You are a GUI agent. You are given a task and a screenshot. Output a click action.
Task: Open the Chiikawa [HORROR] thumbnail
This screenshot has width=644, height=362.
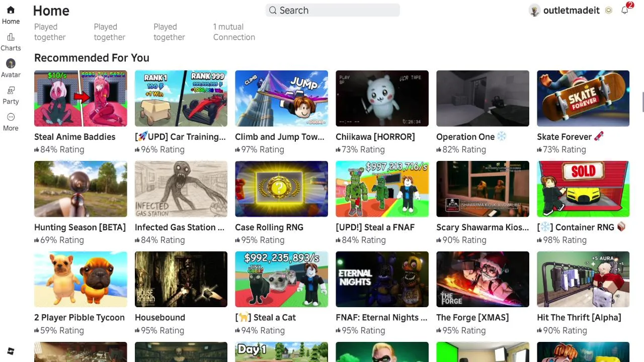(382, 99)
